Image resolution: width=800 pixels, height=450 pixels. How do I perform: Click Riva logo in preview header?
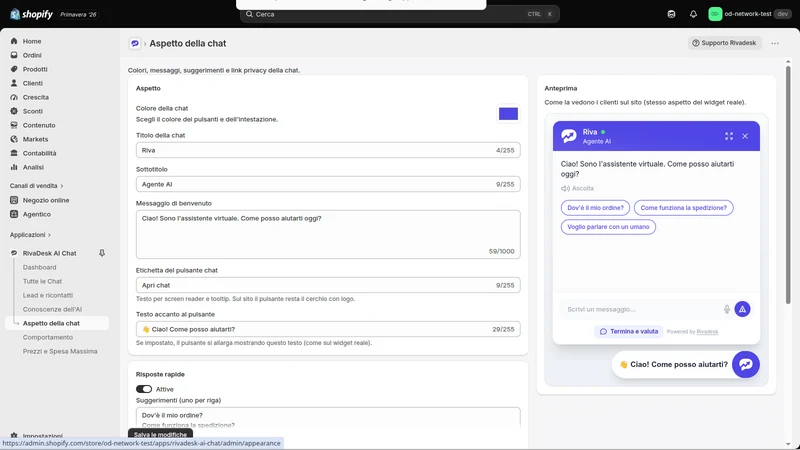[x=569, y=136]
